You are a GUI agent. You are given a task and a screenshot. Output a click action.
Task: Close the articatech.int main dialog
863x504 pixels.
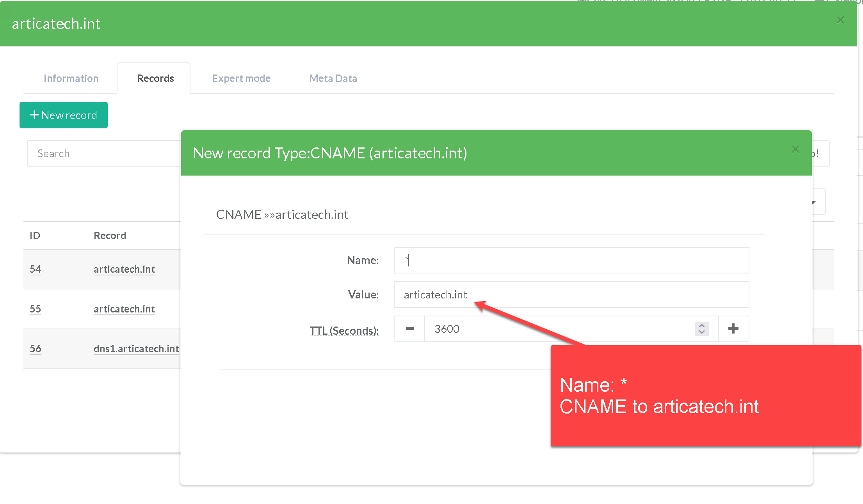coord(840,20)
